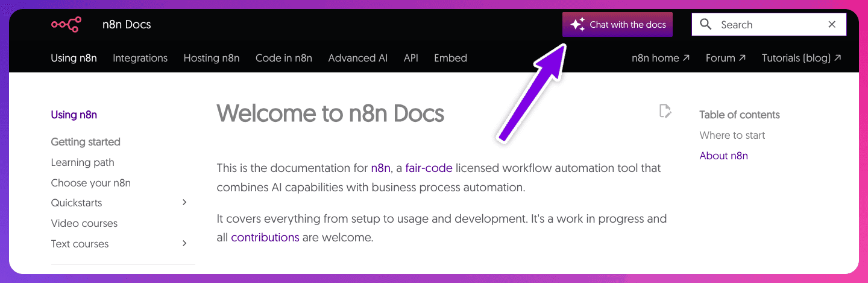The width and height of the screenshot is (868, 283).
Task: Open the API tab
Action: 411,58
